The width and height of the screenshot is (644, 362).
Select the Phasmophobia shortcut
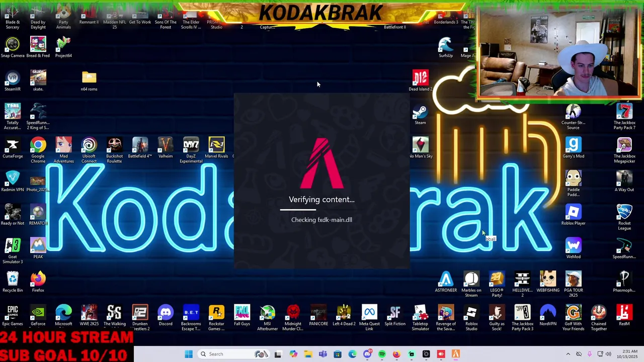(624, 282)
